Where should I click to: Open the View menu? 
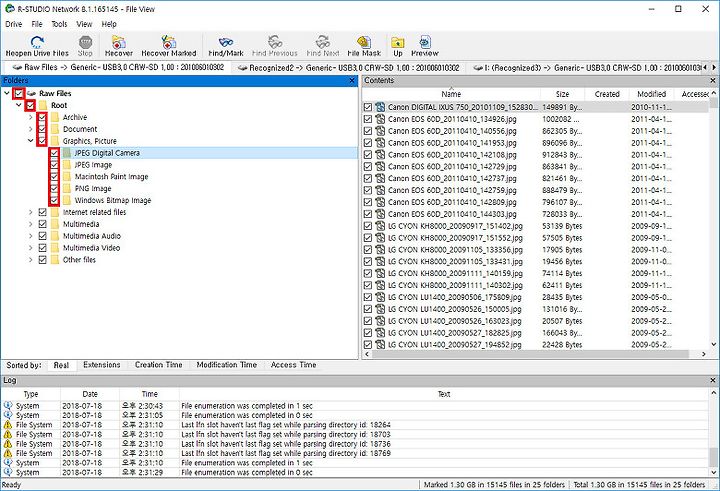(x=84, y=24)
